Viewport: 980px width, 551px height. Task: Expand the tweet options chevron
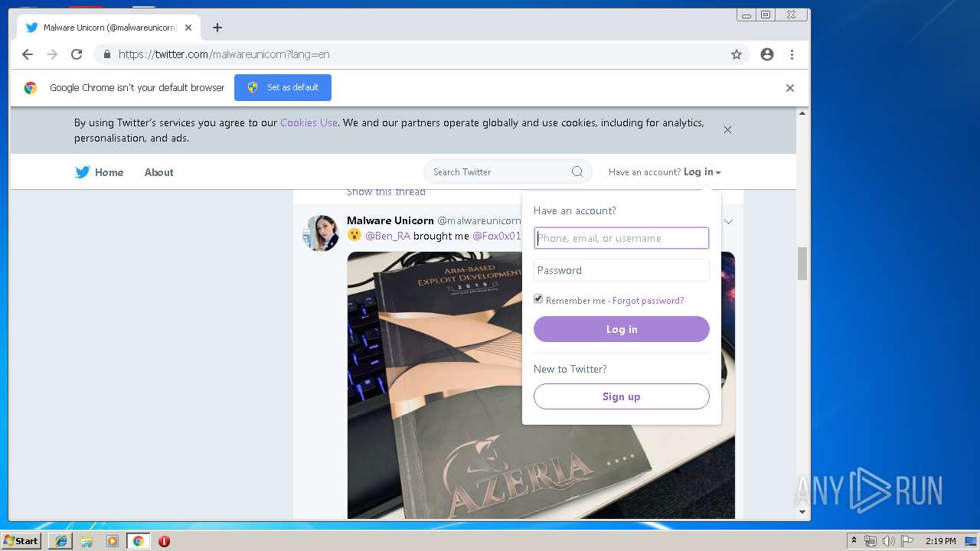(729, 222)
